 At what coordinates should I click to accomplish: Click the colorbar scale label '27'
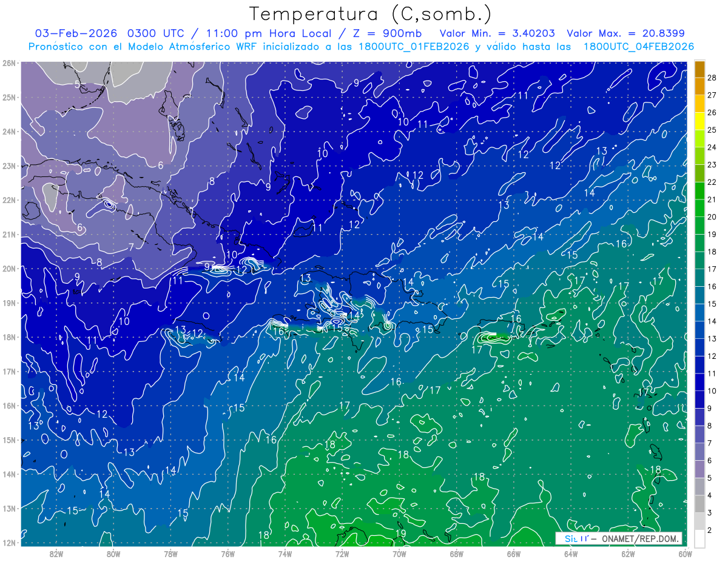tap(712, 95)
